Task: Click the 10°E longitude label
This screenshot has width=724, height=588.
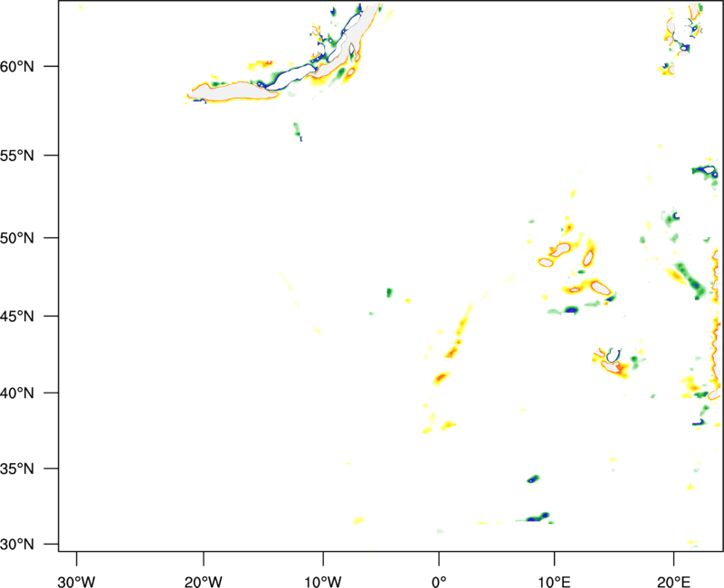Action: point(554,582)
